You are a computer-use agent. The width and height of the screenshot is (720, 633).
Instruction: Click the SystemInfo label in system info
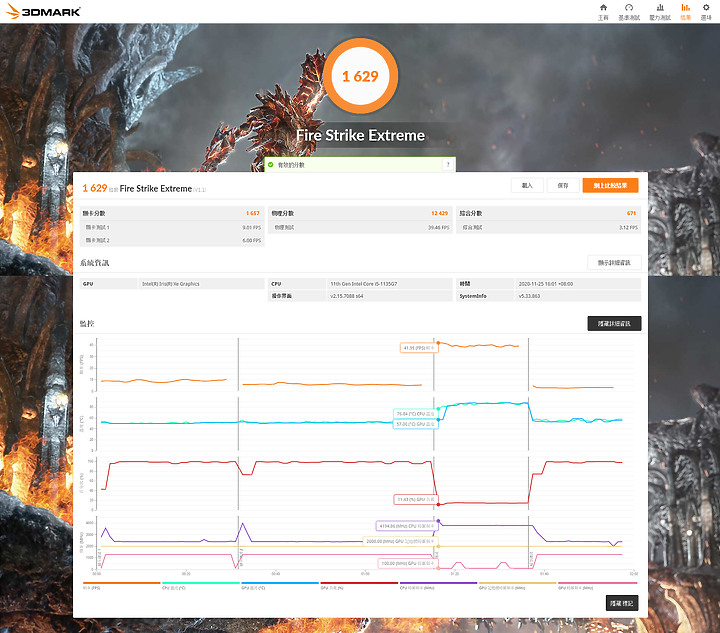pos(473,297)
